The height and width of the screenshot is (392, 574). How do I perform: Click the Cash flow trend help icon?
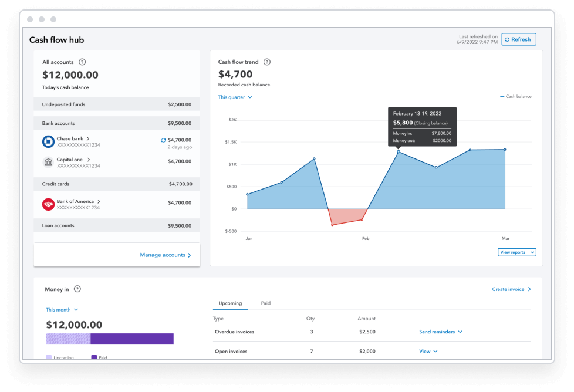(267, 62)
